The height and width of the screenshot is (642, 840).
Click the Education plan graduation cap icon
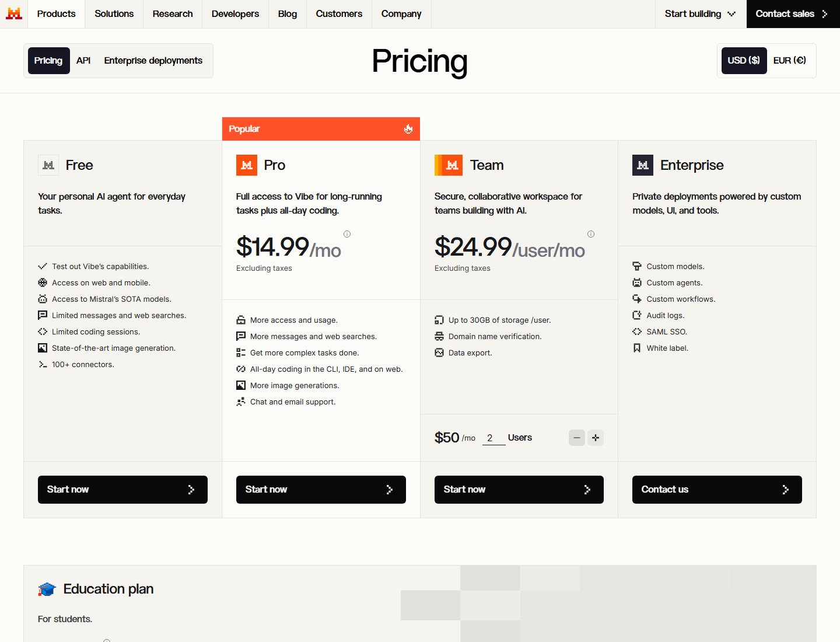(47, 589)
